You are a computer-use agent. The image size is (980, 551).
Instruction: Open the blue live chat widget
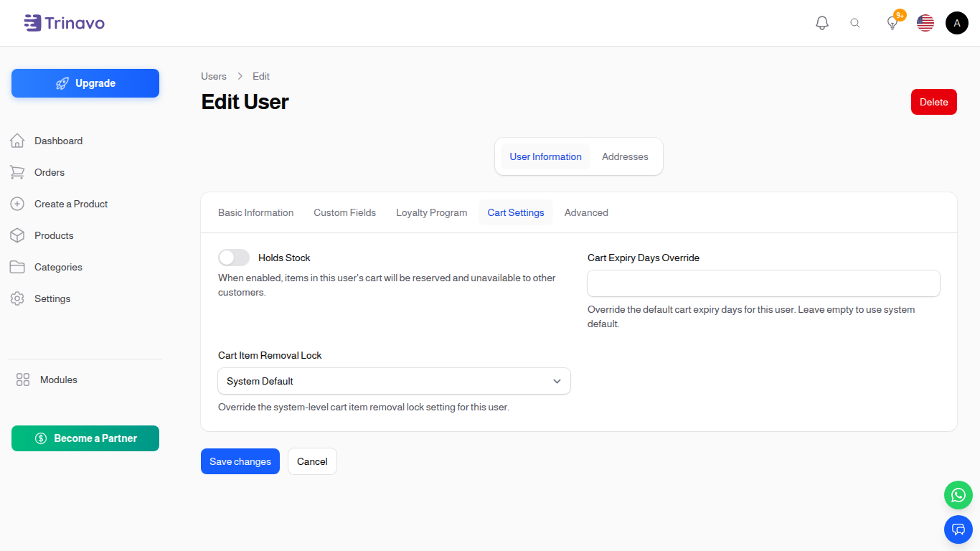click(x=958, y=529)
